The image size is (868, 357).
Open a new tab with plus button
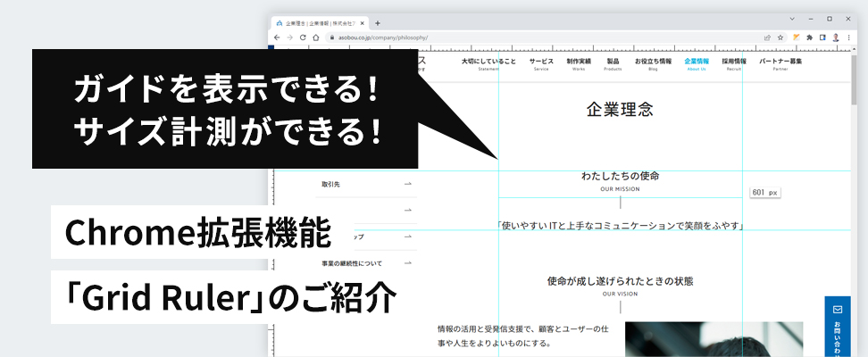(x=378, y=23)
